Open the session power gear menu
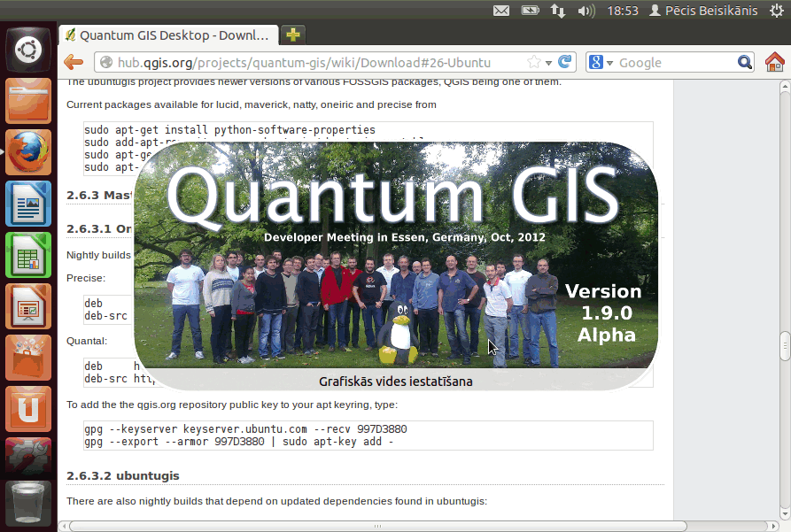Image resolution: width=791 pixels, height=532 pixels. pos(777,11)
